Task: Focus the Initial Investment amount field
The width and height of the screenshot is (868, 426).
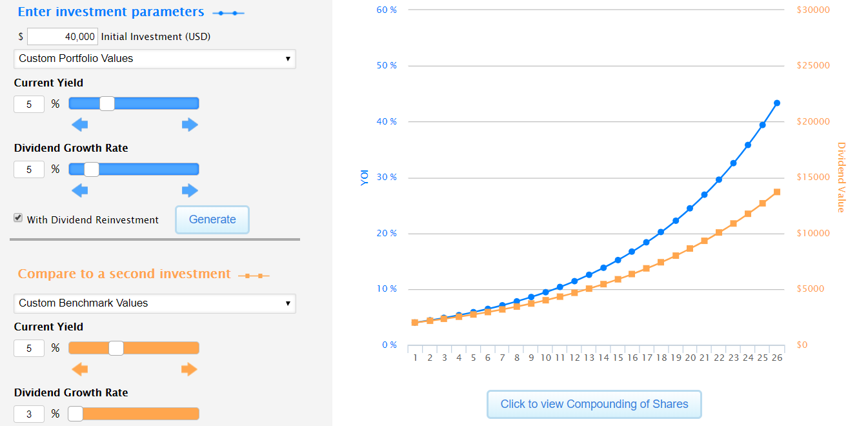Action: (x=63, y=37)
